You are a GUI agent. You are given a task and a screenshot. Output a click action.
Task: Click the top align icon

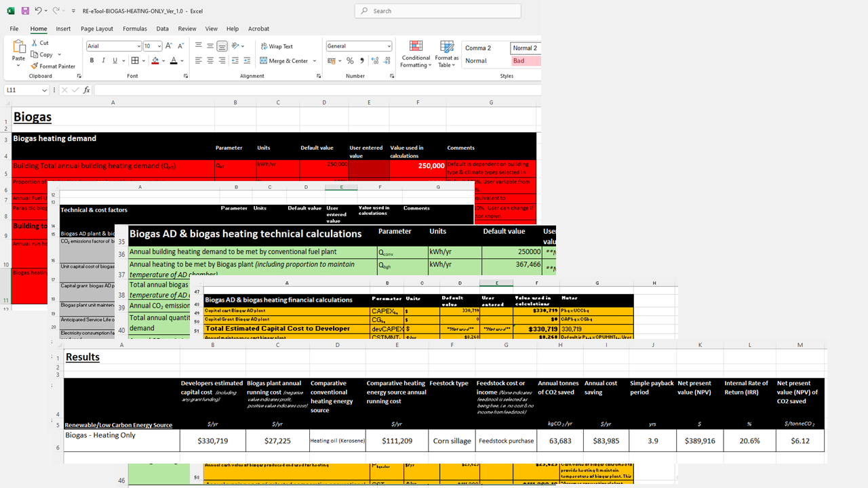point(199,46)
